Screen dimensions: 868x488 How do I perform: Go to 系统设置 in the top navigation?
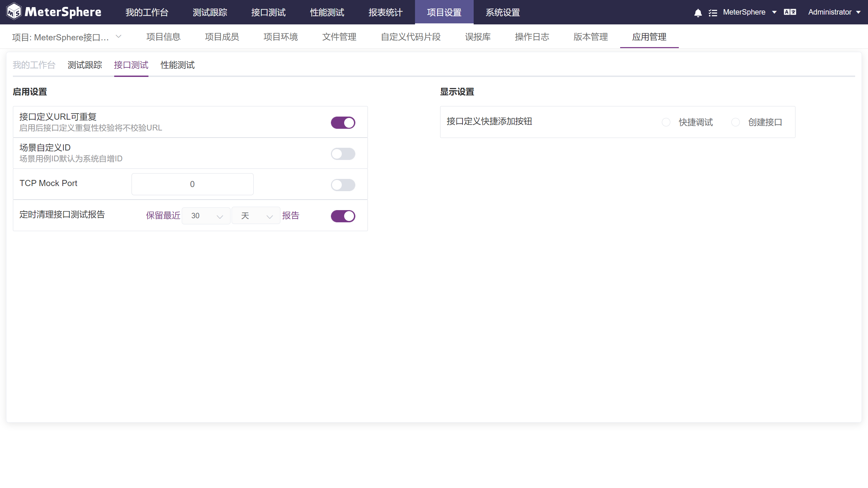502,13
